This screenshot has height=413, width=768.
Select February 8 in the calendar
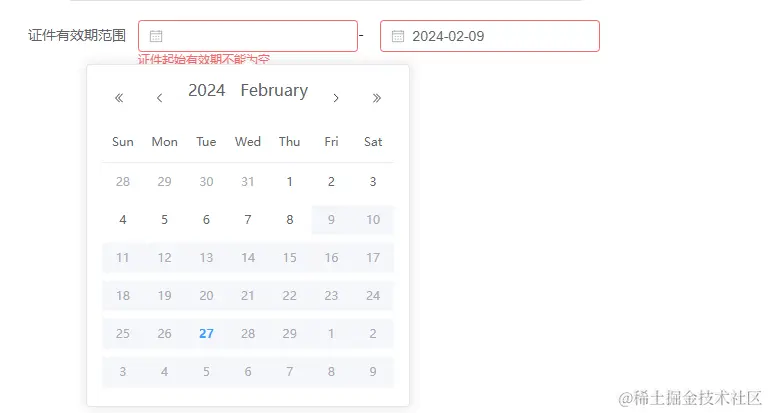[290, 220]
